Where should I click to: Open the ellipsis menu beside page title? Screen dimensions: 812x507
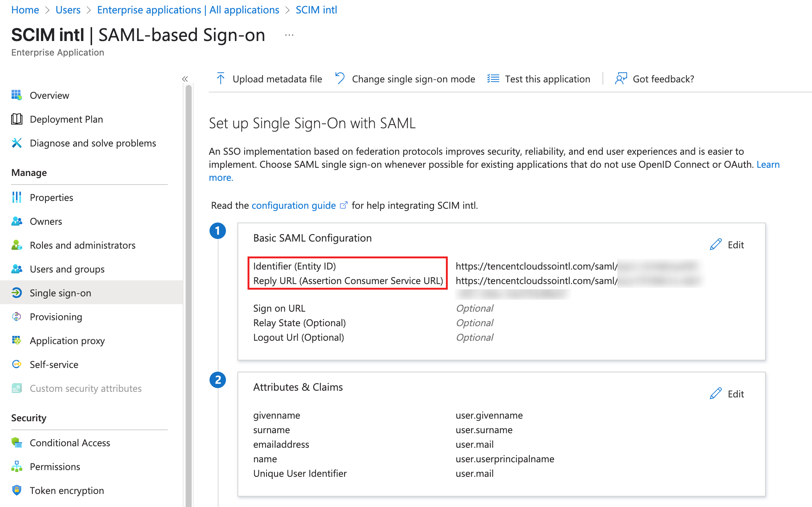click(289, 35)
